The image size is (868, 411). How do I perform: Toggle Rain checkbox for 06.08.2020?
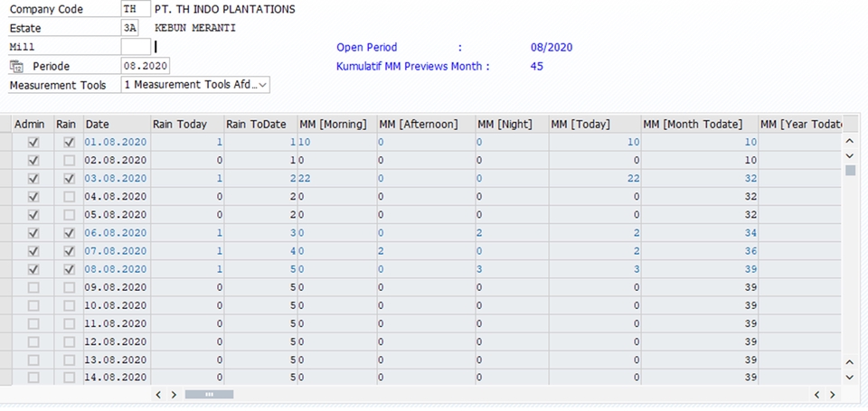point(70,233)
